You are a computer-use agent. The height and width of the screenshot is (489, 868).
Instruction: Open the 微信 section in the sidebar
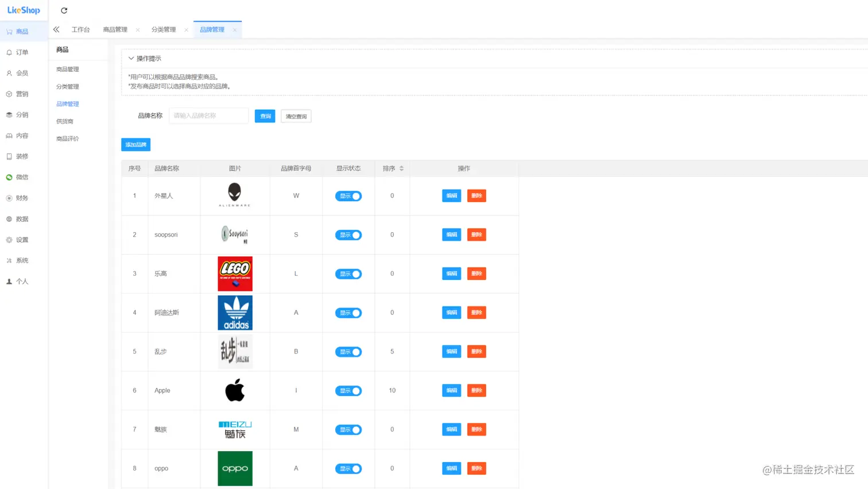pyautogui.click(x=24, y=177)
